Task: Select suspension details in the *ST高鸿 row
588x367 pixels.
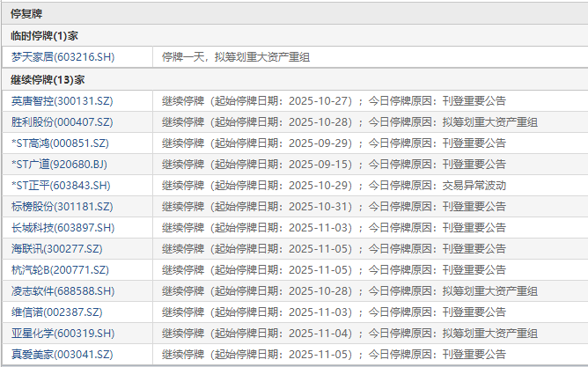Action: pyautogui.click(x=334, y=143)
